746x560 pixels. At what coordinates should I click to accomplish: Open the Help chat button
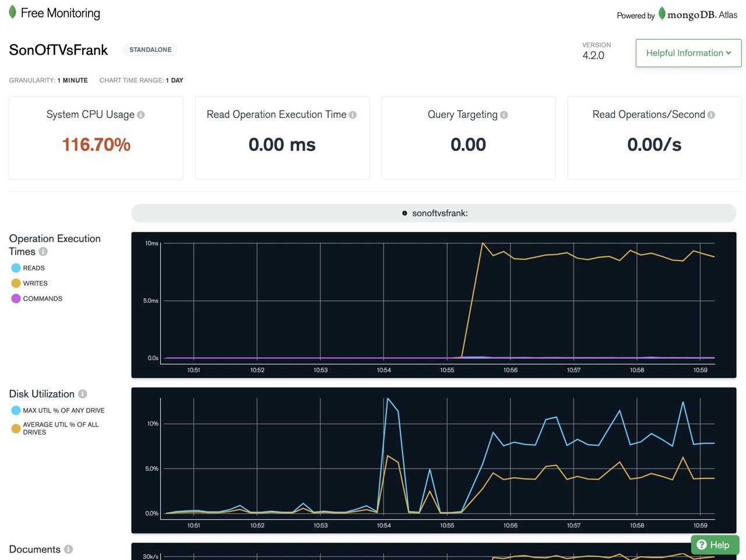[x=715, y=545]
